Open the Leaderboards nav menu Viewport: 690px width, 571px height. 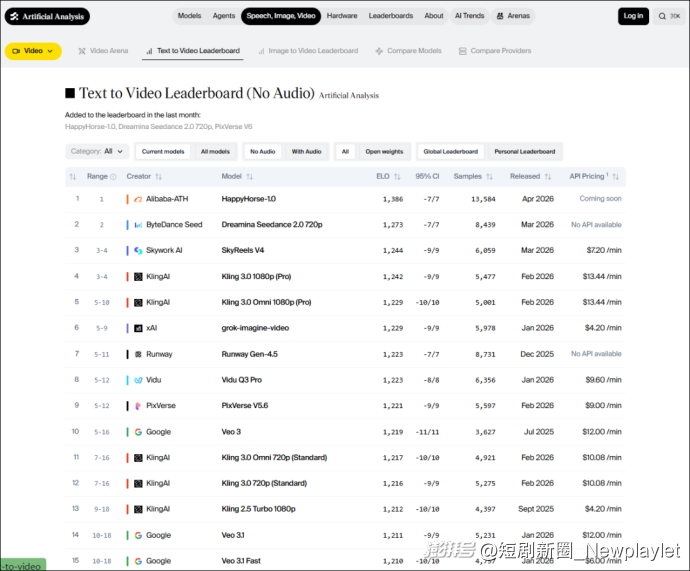[390, 16]
